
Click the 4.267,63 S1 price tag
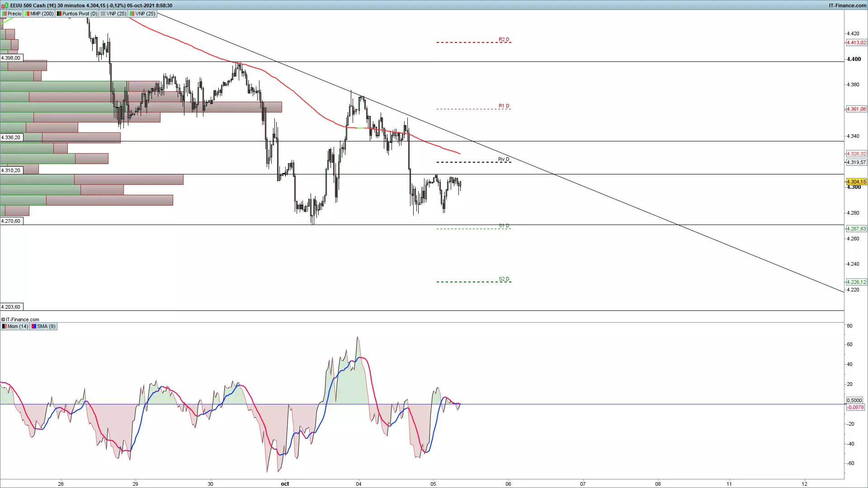pyautogui.click(x=856, y=229)
